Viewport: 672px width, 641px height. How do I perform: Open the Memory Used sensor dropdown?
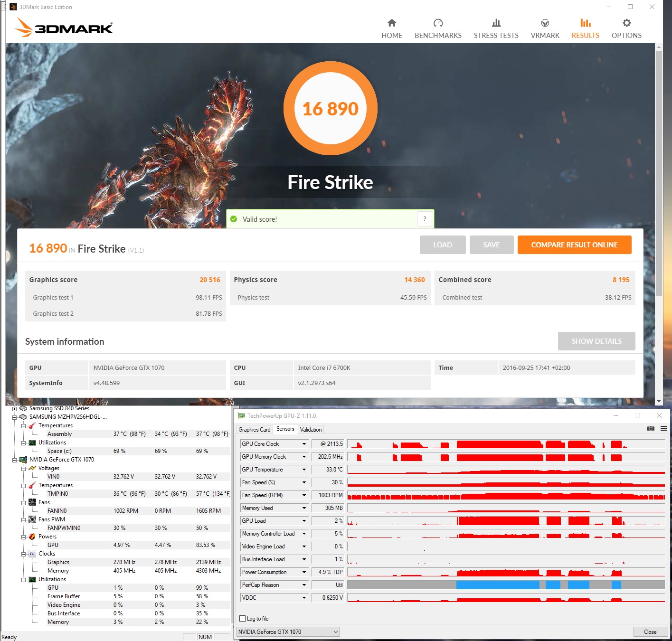(x=304, y=508)
